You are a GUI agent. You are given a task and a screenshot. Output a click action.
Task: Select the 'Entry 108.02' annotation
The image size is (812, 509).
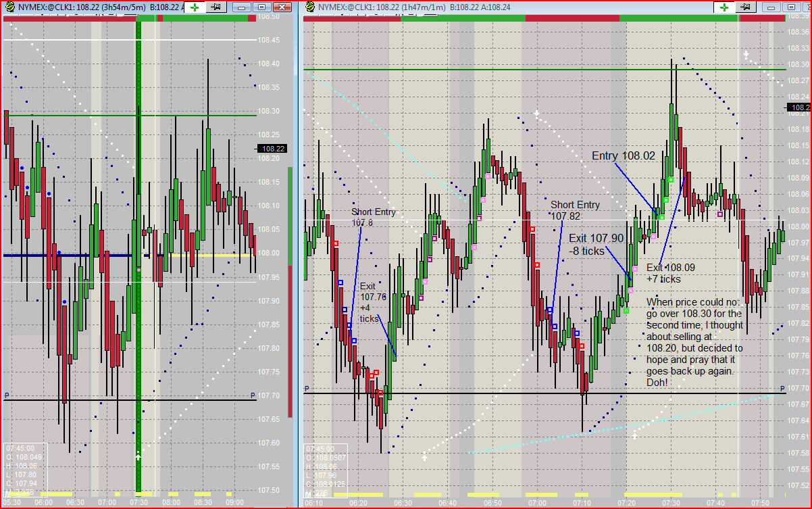624,155
